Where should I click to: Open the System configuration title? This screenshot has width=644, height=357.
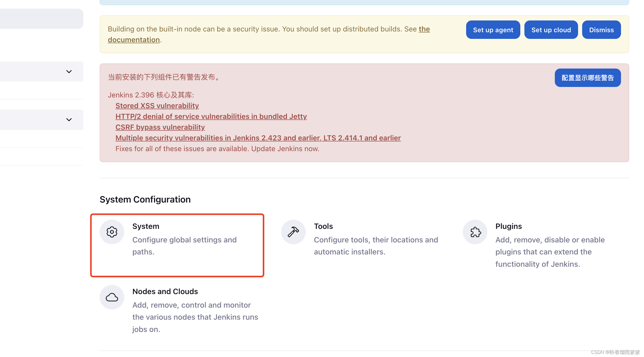tap(146, 226)
